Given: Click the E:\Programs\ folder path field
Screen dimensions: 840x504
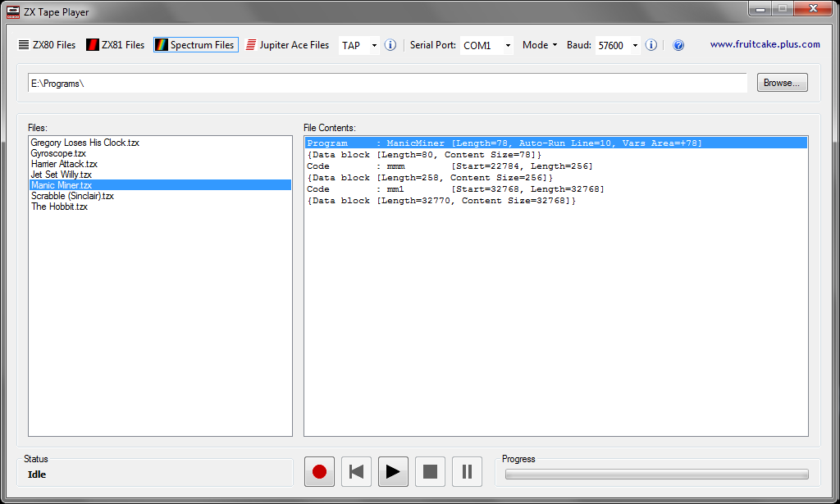Looking at the screenshot, I should [x=387, y=83].
